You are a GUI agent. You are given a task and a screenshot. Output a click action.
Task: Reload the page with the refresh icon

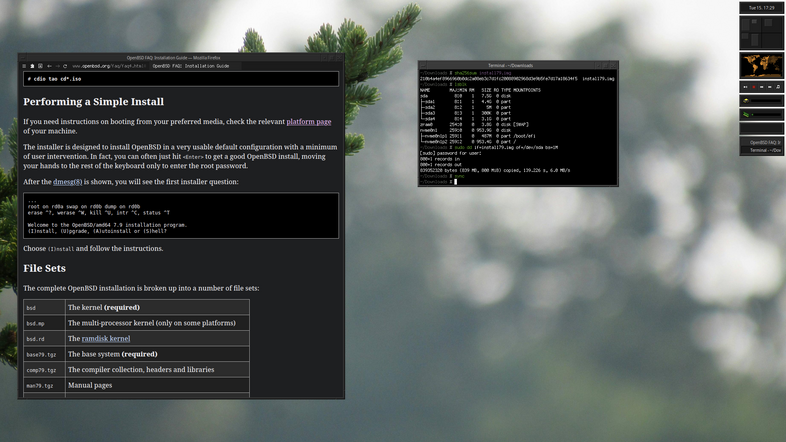tap(65, 66)
